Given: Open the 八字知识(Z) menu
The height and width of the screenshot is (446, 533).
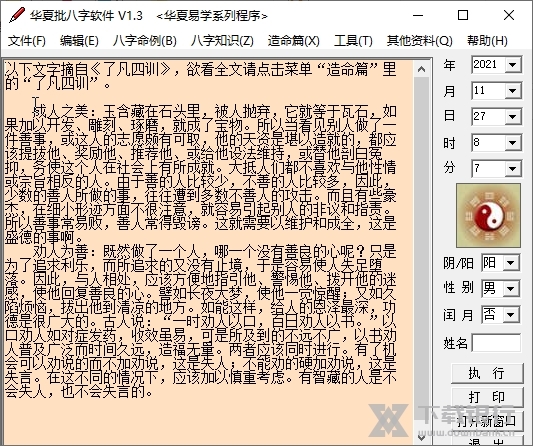Looking at the screenshot, I should (222, 41).
